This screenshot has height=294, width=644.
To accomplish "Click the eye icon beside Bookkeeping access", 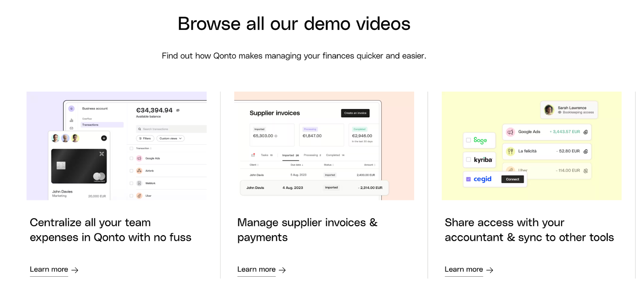I will click(x=559, y=112).
